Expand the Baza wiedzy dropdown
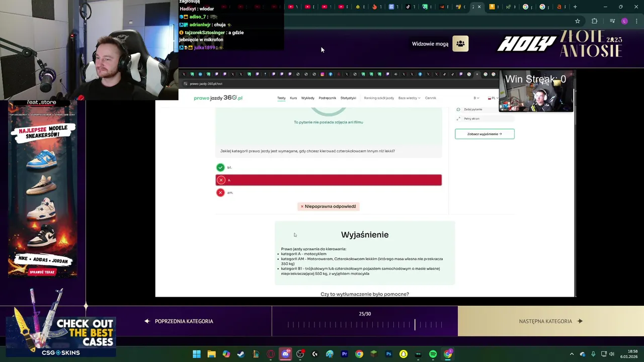Viewport: 644px width, 362px height. point(409,98)
